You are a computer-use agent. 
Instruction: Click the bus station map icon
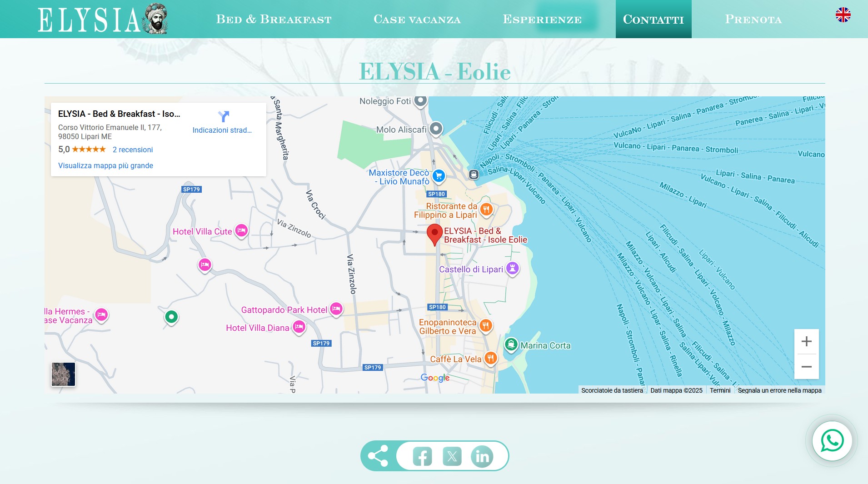(x=474, y=175)
